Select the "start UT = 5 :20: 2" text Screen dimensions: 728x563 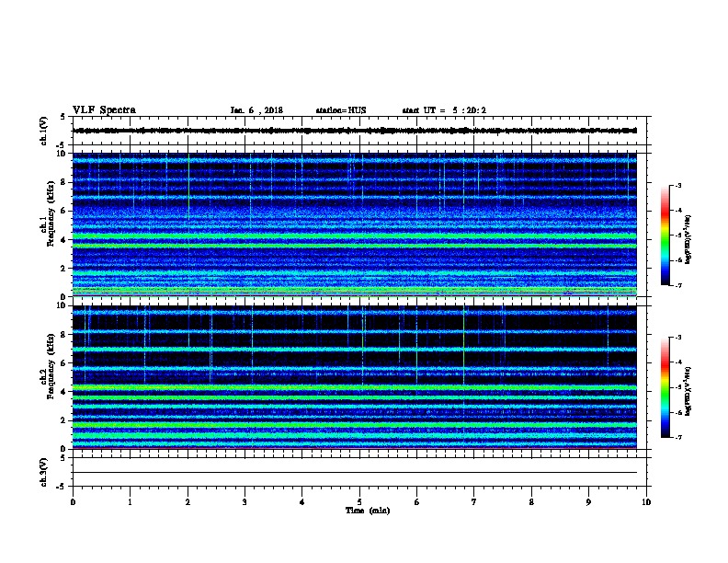pyautogui.click(x=444, y=110)
